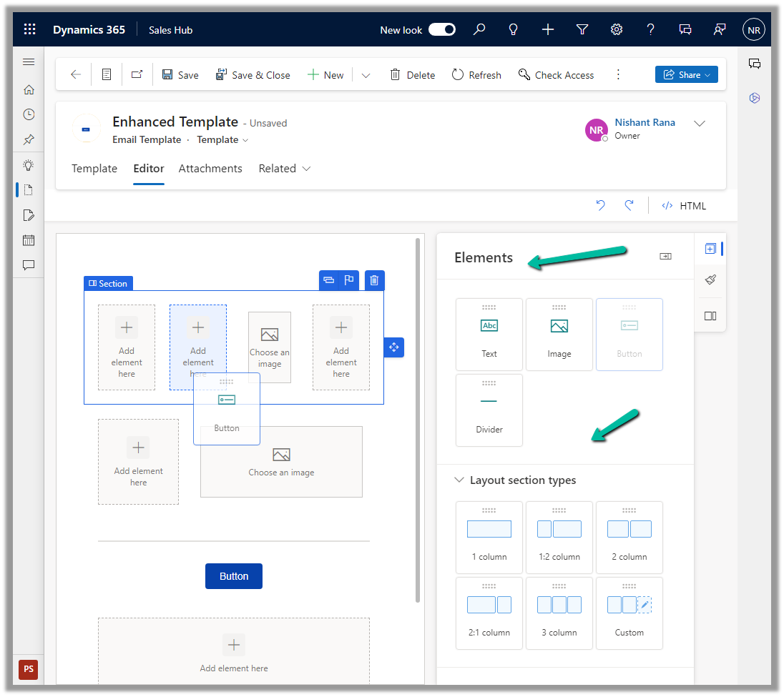Image resolution: width=784 pixels, height=697 pixels.
Task: Click Save & Close button
Action: [253, 75]
